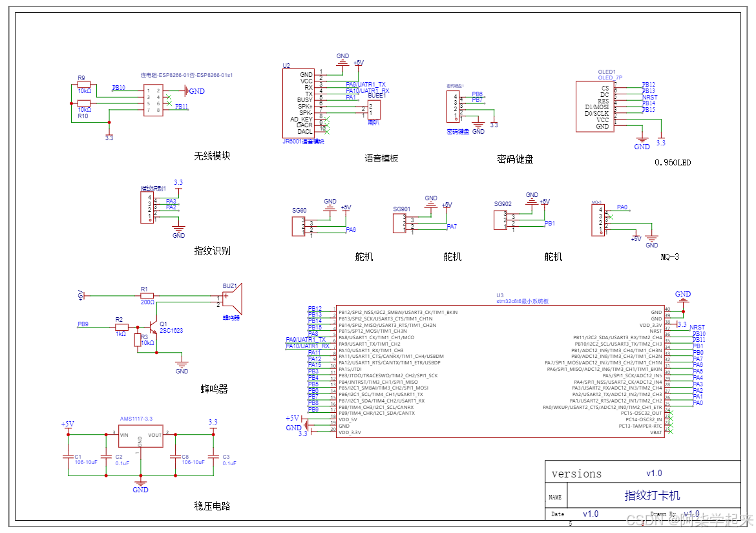756x533 pixels.
Task: Click the ESP8266-01 eight-pin connector symbol
Action: 153,100
